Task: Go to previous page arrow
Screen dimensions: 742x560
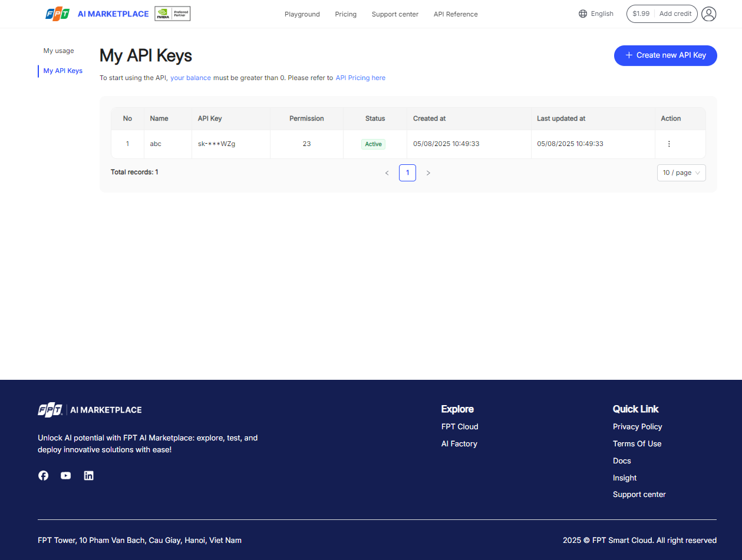Action: pos(387,173)
